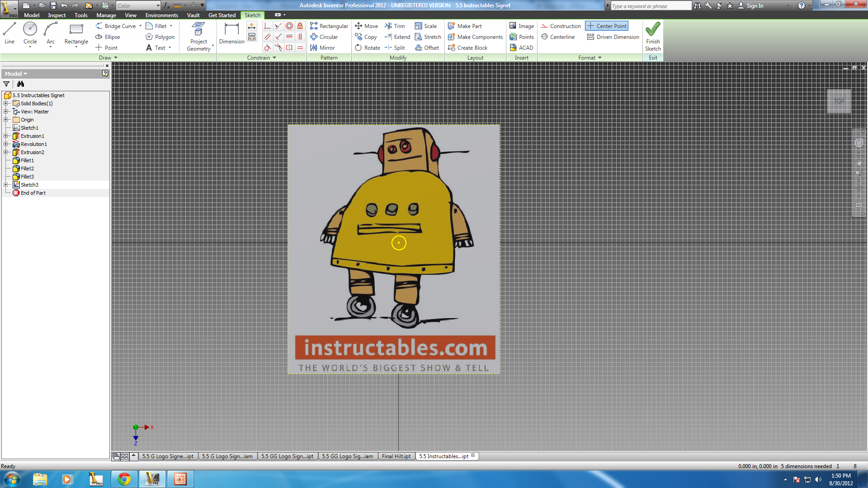
Task: Apply the Symmetric constraint
Action: point(289,48)
